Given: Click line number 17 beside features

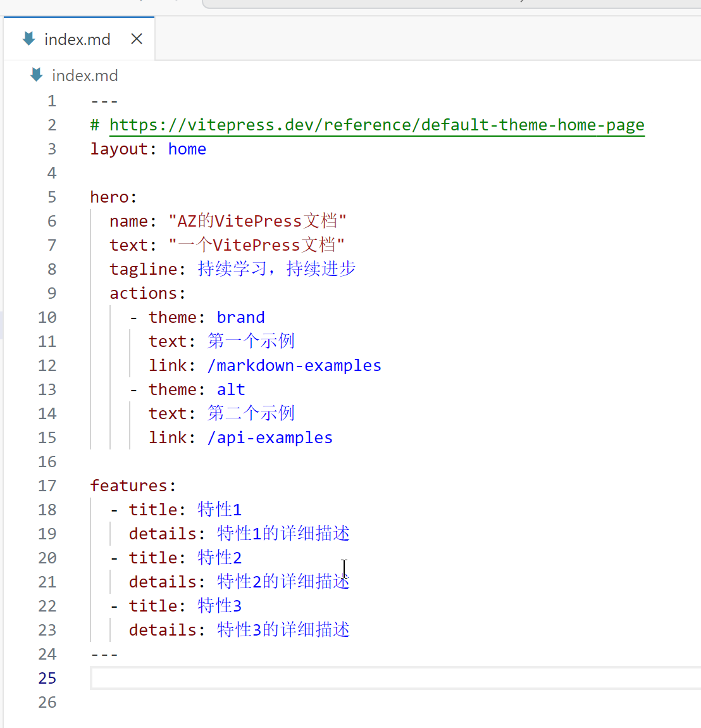Looking at the screenshot, I should [x=47, y=486].
